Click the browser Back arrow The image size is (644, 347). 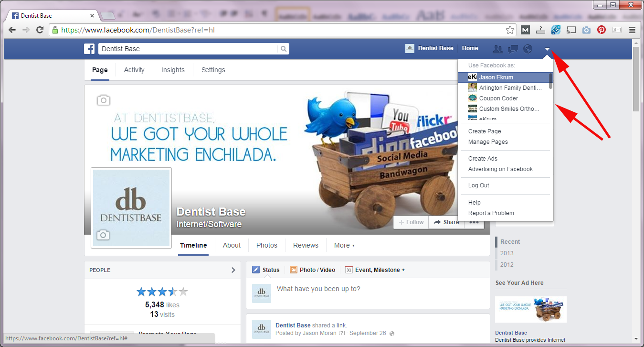(12, 30)
